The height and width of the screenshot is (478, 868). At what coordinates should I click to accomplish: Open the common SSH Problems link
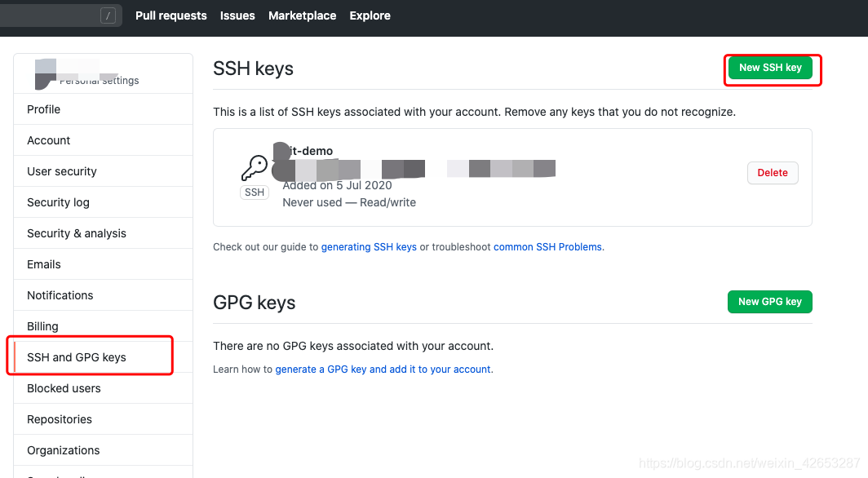(x=547, y=246)
